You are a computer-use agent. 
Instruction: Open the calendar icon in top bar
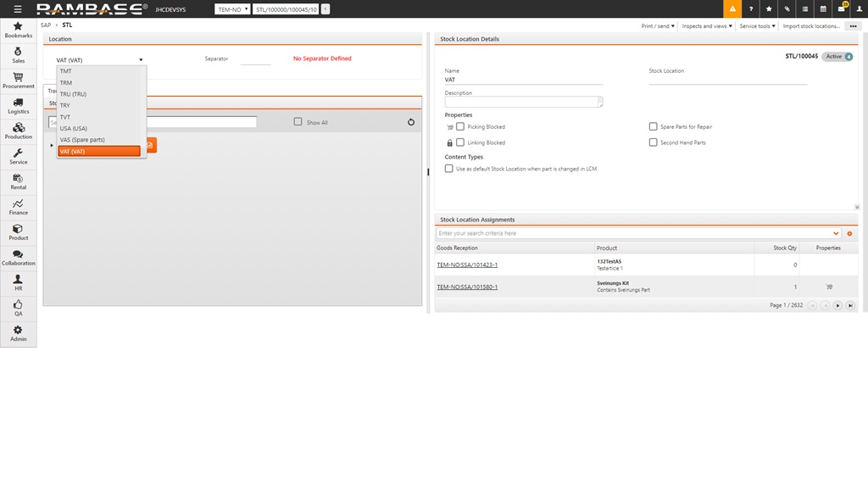(x=823, y=8)
